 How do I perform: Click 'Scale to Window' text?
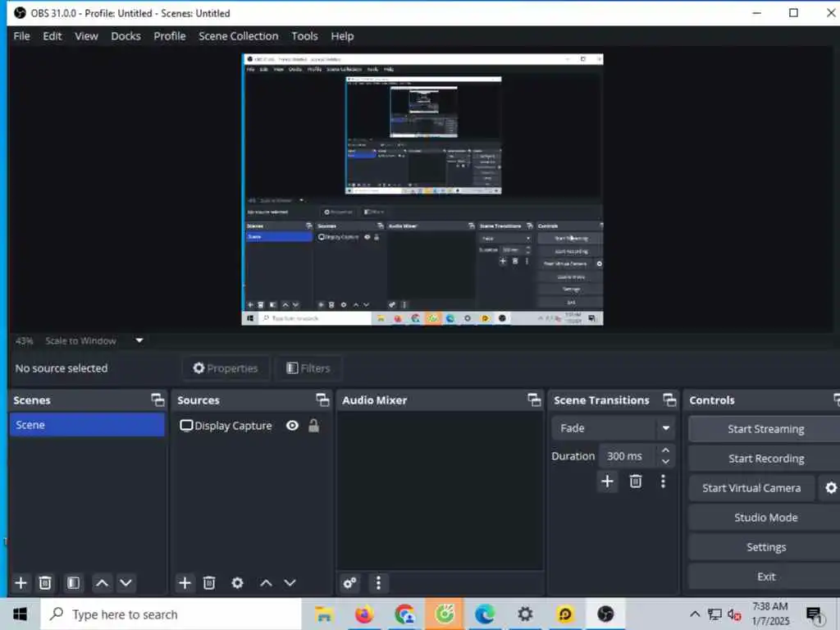(81, 340)
